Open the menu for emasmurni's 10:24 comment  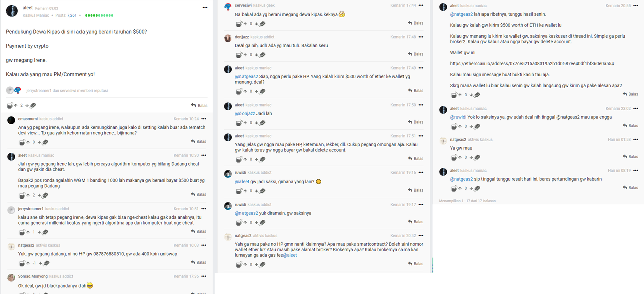(203, 119)
